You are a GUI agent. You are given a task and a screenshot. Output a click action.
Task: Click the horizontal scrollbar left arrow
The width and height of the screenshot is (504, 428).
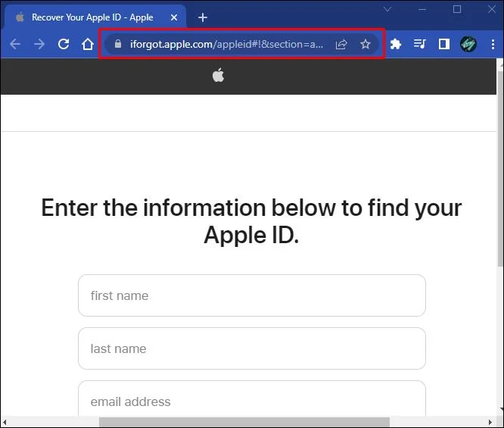pyautogui.click(x=5, y=422)
